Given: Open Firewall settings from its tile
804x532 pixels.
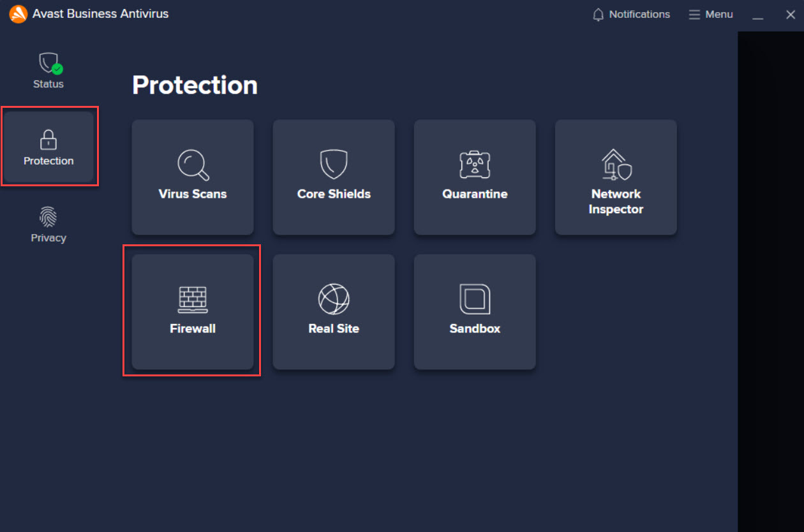Looking at the screenshot, I should coord(192,312).
